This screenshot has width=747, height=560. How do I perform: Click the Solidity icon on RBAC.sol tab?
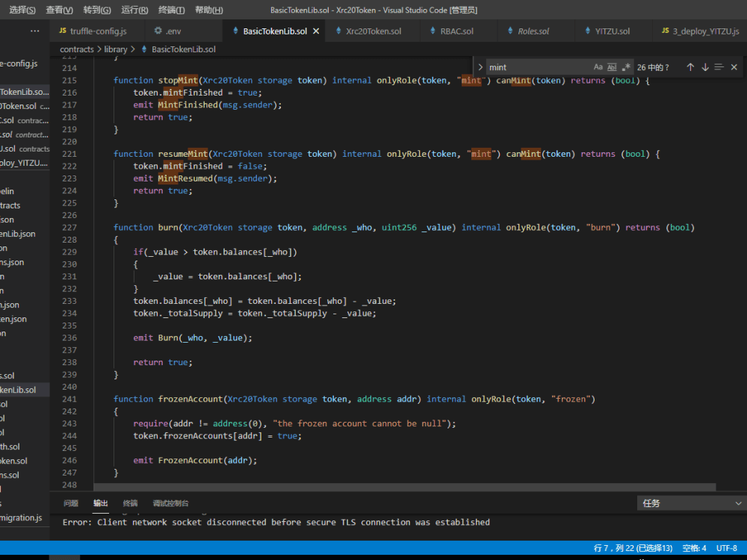(433, 31)
